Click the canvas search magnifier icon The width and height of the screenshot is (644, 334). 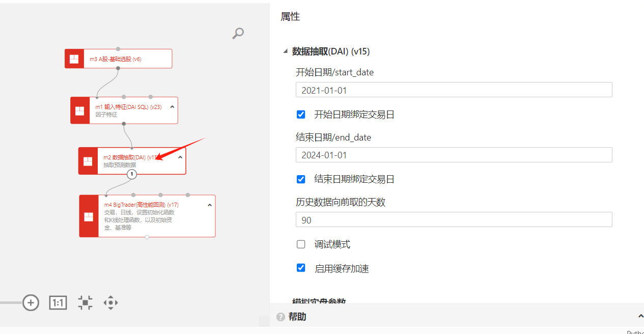pos(238,34)
